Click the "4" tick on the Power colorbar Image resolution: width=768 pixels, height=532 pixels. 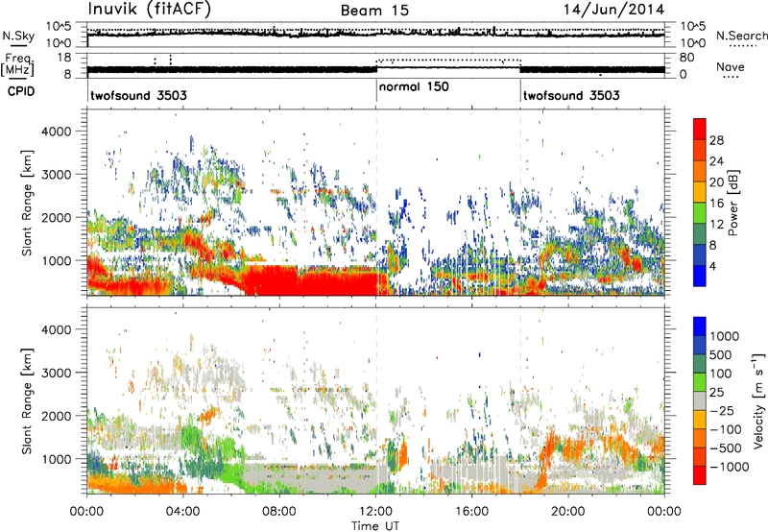pyautogui.click(x=712, y=267)
